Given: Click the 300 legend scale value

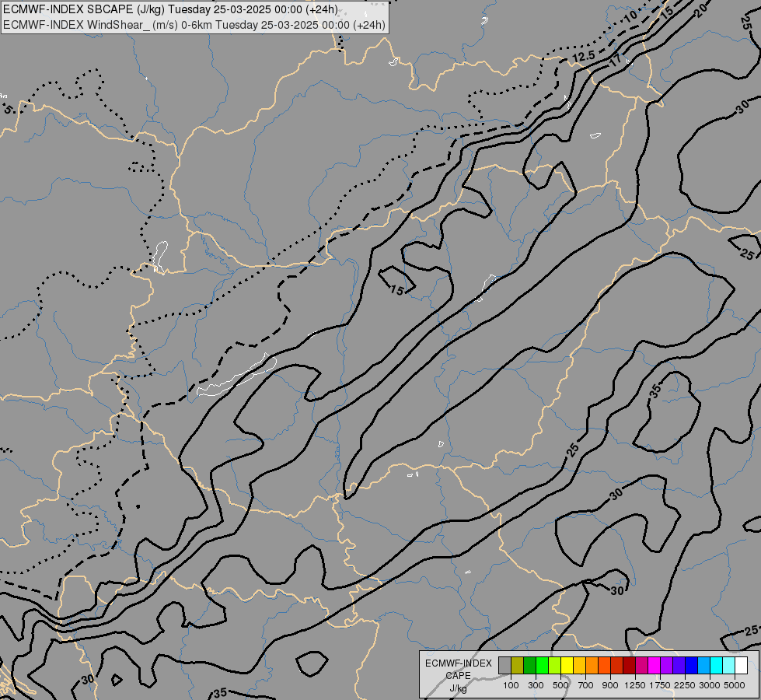Looking at the screenshot, I should pyautogui.click(x=536, y=685).
